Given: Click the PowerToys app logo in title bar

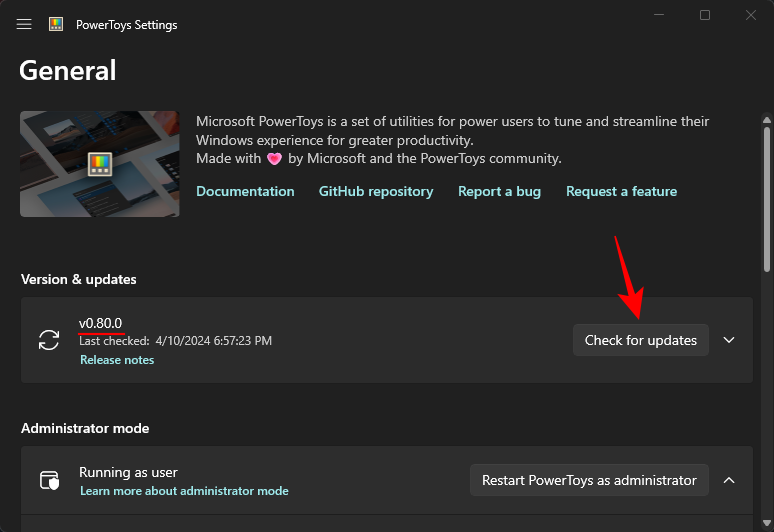Looking at the screenshot, I should pos(56,24).
